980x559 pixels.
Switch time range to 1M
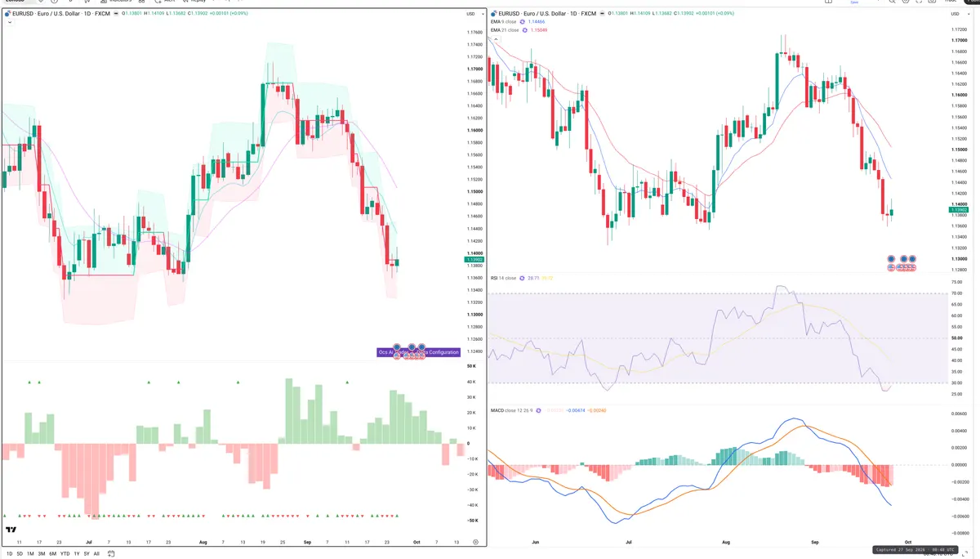click(x=30, y=554)
